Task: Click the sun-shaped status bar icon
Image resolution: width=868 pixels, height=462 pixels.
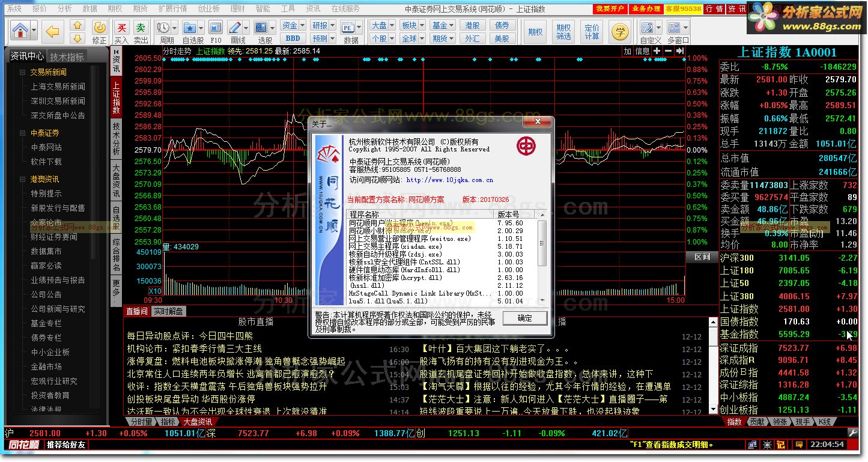Action: 767,445
